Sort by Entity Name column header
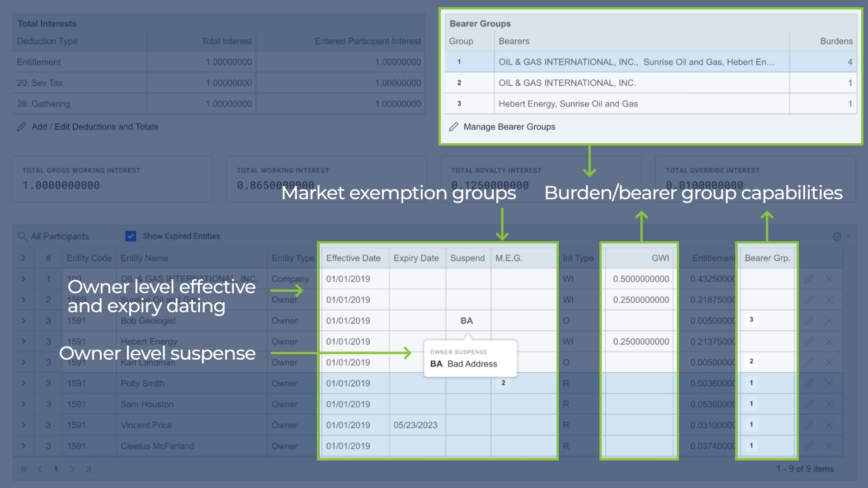The width and height of the screenshot is (868, 488). point(192,258)
